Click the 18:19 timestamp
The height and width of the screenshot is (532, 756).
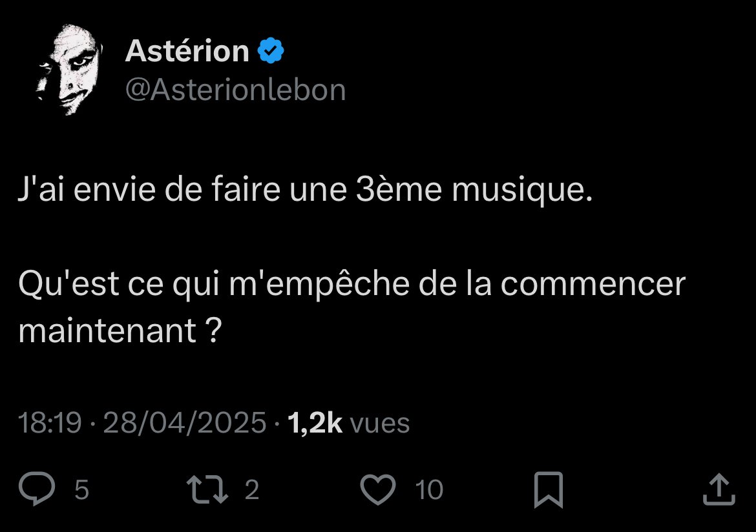coord(50,424)
